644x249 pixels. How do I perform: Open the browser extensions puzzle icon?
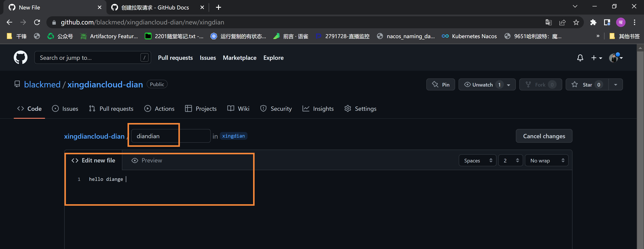click(x=593, y=22)
